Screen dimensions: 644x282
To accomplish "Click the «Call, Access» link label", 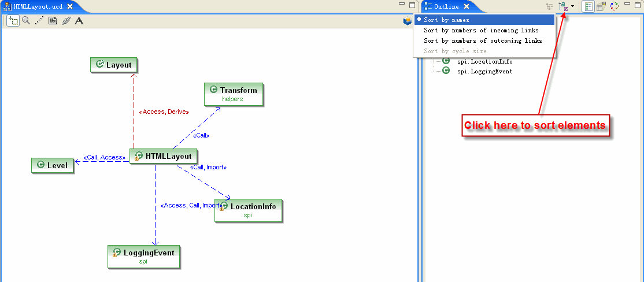I will (105, 158).
